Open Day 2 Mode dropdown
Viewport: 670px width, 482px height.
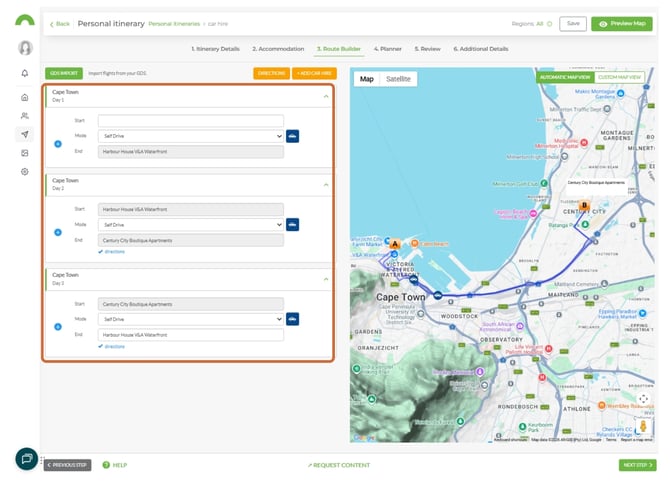point(191,225)
